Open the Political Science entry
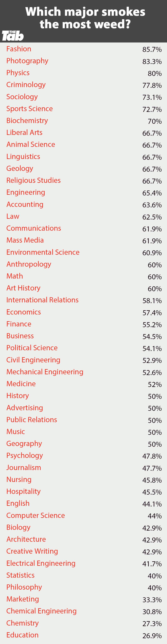Screen dimensions: 167x644 pyautogui.click(x=32, y=348)
